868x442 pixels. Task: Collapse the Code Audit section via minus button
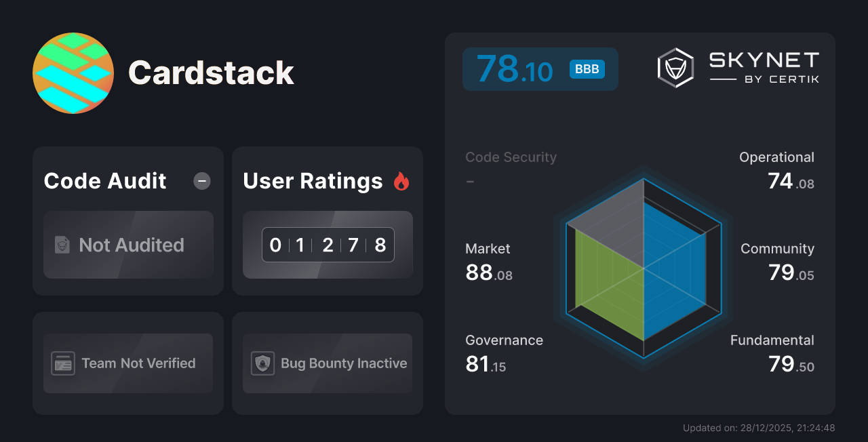[x=201, y=180]
